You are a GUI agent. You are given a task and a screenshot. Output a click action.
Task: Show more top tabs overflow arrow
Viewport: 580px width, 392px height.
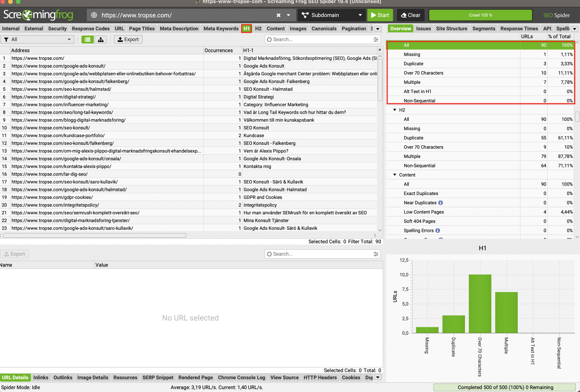coord(378,29)
